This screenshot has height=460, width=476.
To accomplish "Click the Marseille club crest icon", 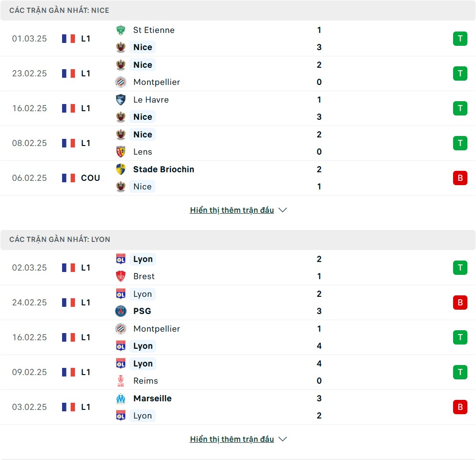I will tap(121, 398).
